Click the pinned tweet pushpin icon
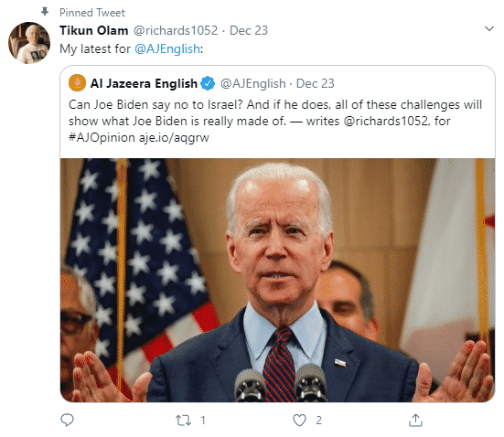504x437 pixels. click(x=45, y=12)
